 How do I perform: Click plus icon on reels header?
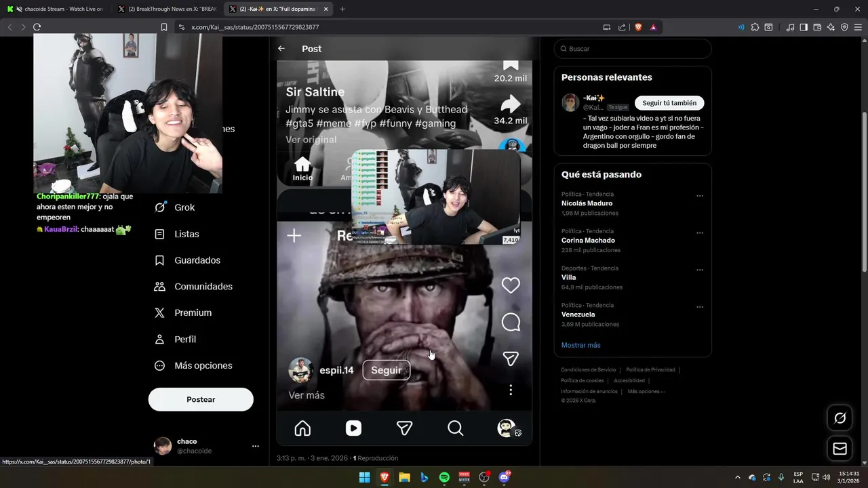(x=294, y=236)
